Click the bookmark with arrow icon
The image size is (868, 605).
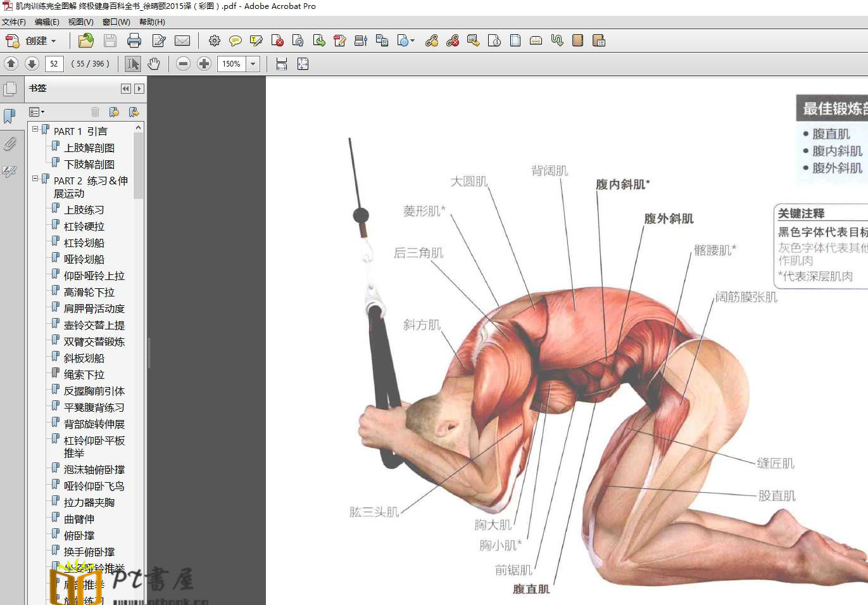click(134, 112)
